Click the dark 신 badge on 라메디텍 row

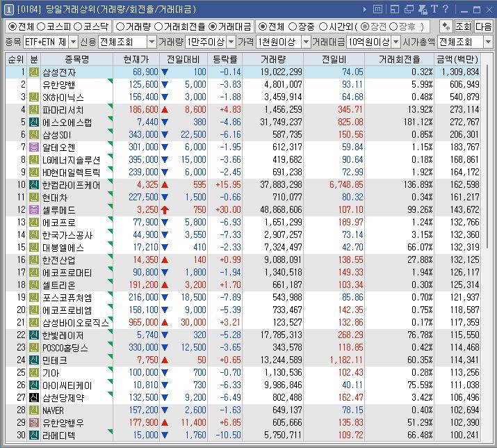(34, 435)
